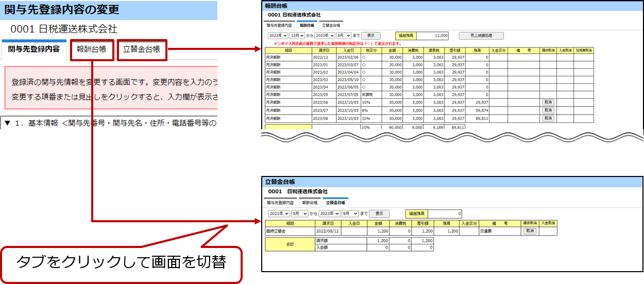Click the 繰越残高 field in 立替金台帳 screen

pos(445,214)
